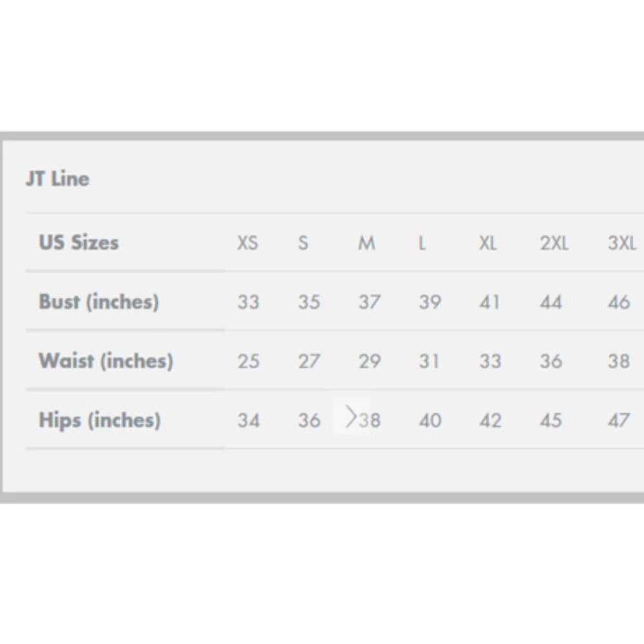The height and width of the screenshot is (644, 644).
Task: Click the arrow beside Hips M value
Action: 351,418
